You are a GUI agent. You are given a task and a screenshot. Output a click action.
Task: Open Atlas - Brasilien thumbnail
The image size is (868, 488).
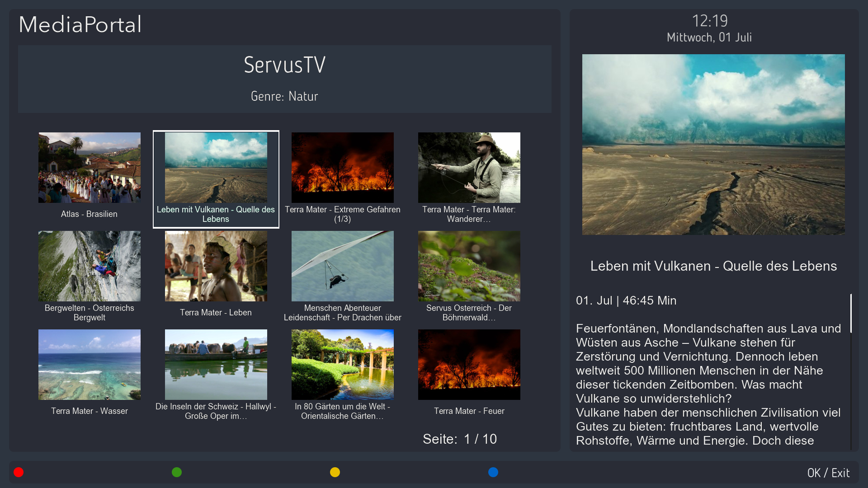pos(90,168)
